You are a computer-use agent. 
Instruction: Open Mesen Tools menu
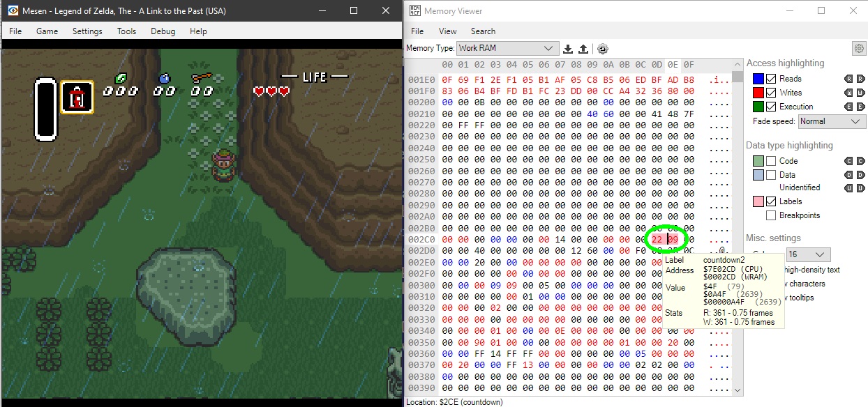(x=127, y=31)
